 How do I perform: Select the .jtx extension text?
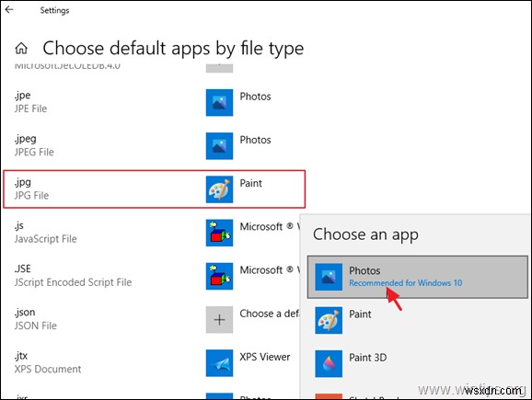pyautogui.click(x=20, y=356)
